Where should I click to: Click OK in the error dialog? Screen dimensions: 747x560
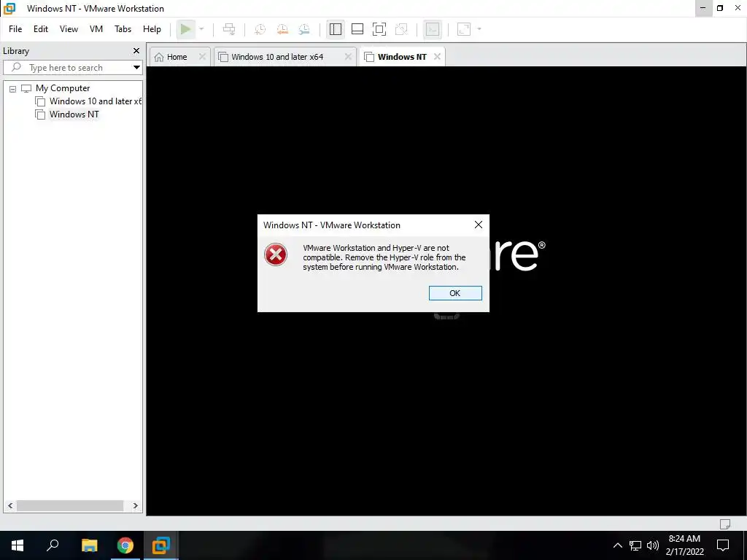(x=455, y=293)
